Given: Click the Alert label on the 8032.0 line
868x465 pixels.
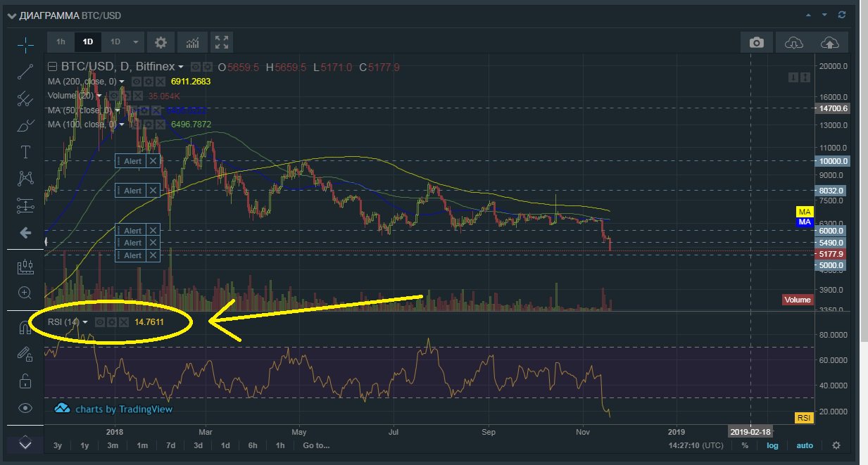Looking at the screenshot, I should click(132, 191).
